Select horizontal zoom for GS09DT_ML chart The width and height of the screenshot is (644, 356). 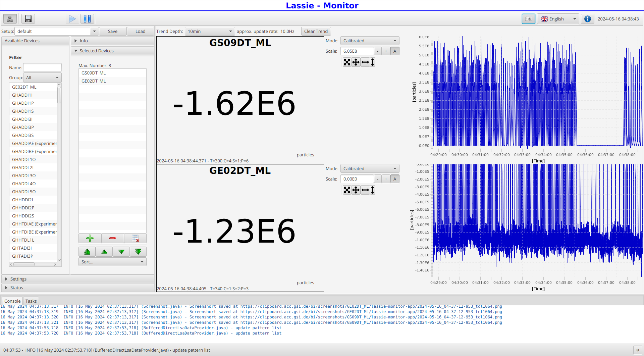pyautogui.click(x=365, y=62)
